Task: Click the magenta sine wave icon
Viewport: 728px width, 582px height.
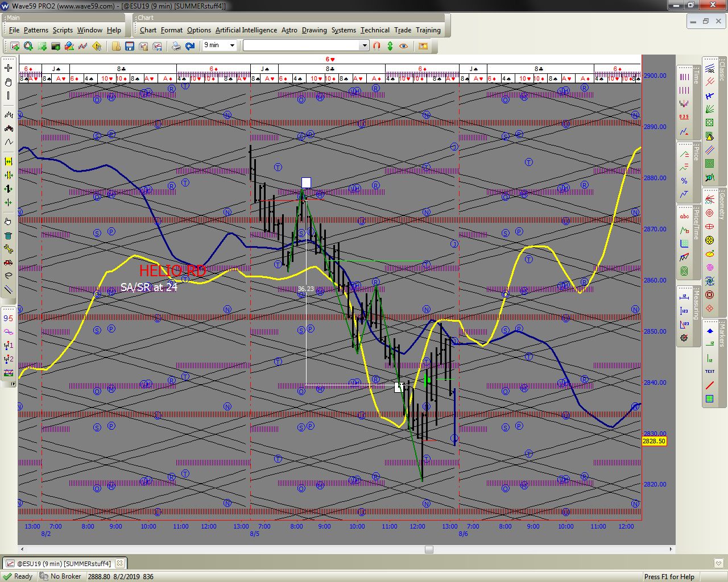Action: tap(9, 332)
